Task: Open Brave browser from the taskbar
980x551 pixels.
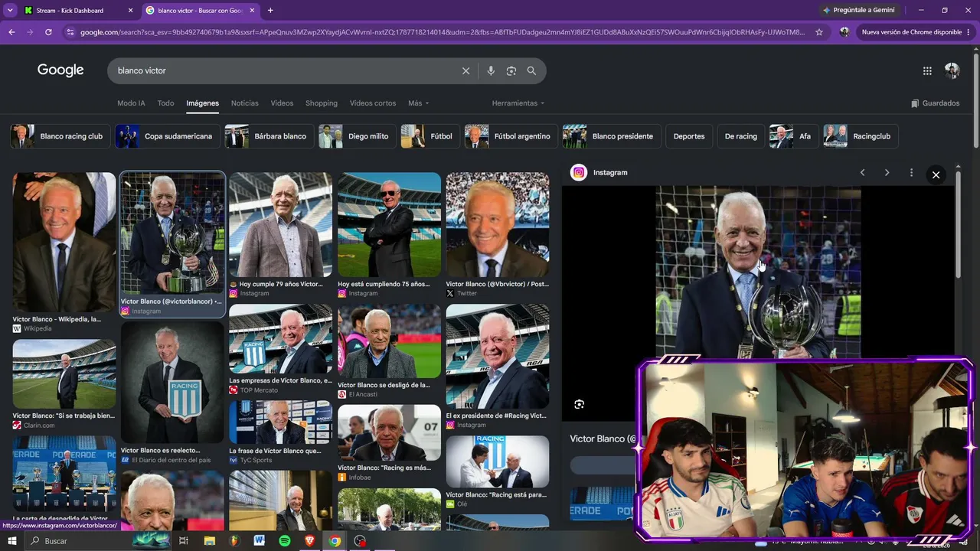Action: 309,541
